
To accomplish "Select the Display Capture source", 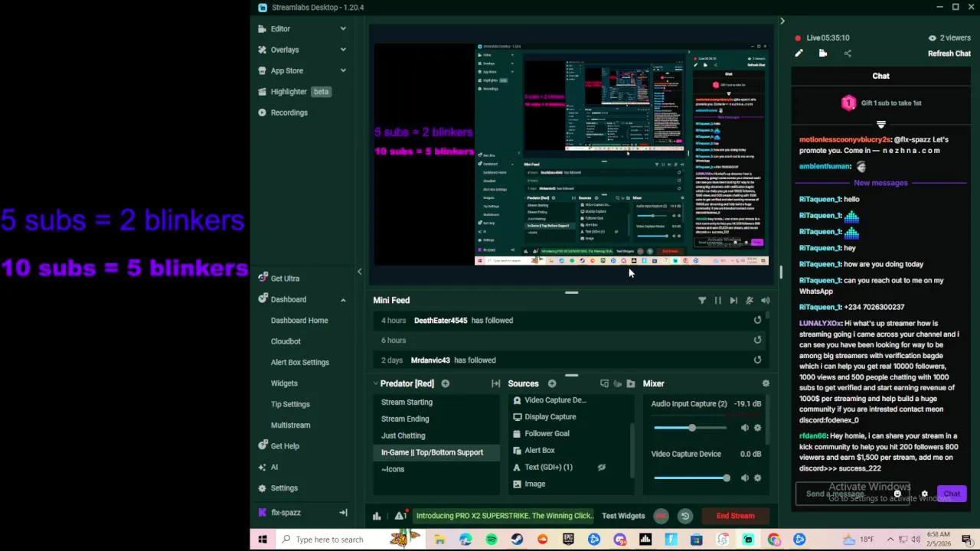I will coord(550,417).
